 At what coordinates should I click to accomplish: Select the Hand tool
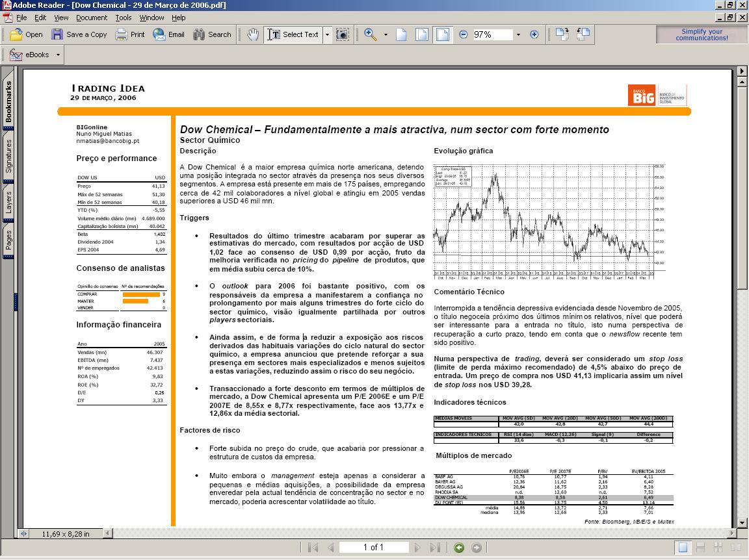coord(253,34)
